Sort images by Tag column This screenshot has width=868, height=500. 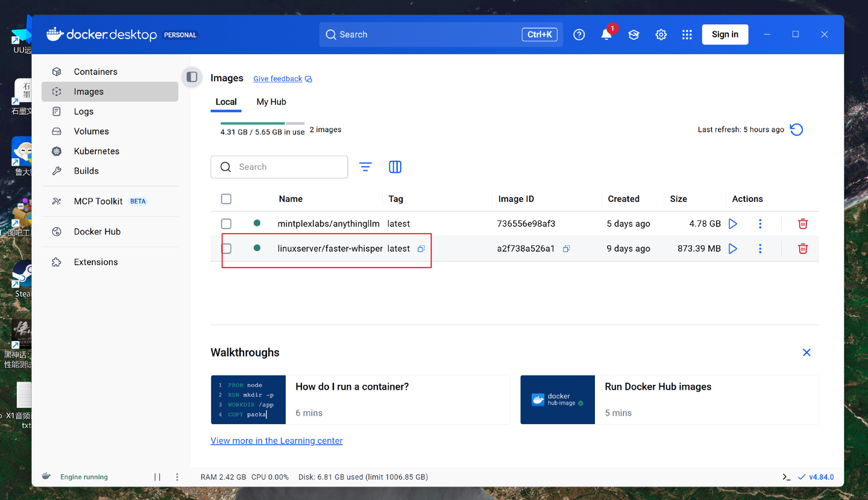click(x=396, y=199)
